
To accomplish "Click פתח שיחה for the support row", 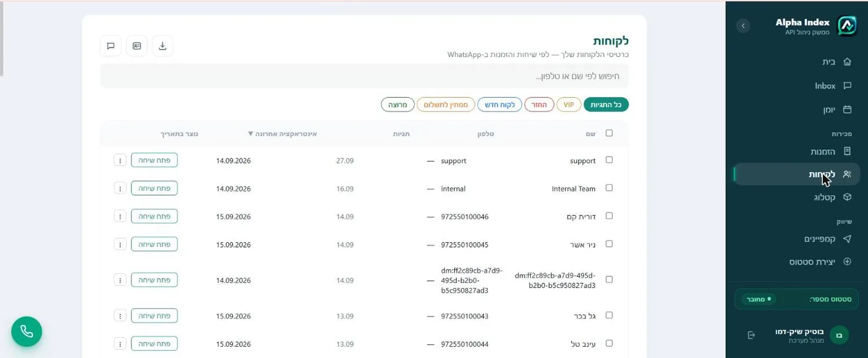I will [x=154, y=160].
